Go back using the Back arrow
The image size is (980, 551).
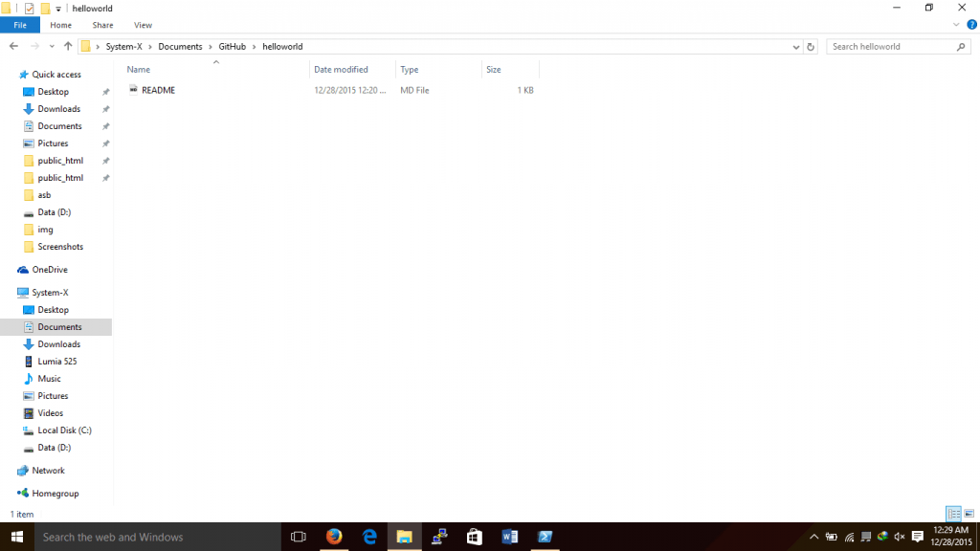13,46
